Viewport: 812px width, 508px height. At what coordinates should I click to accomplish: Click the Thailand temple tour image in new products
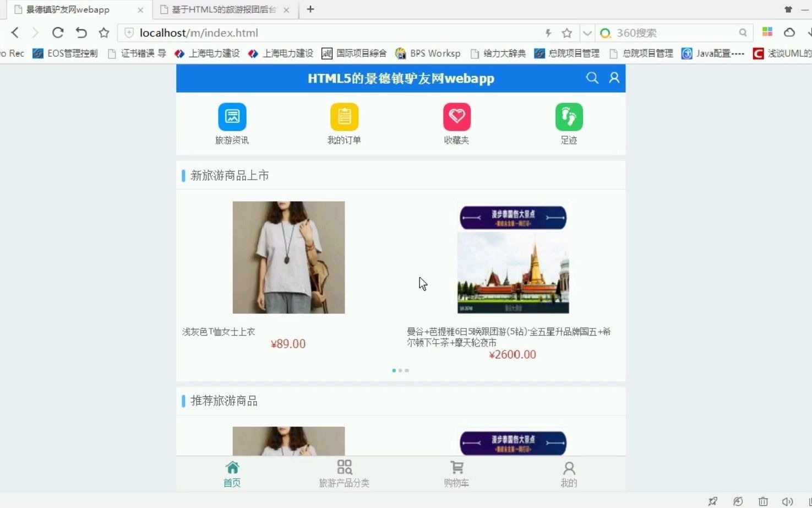(x=513, y=257)
